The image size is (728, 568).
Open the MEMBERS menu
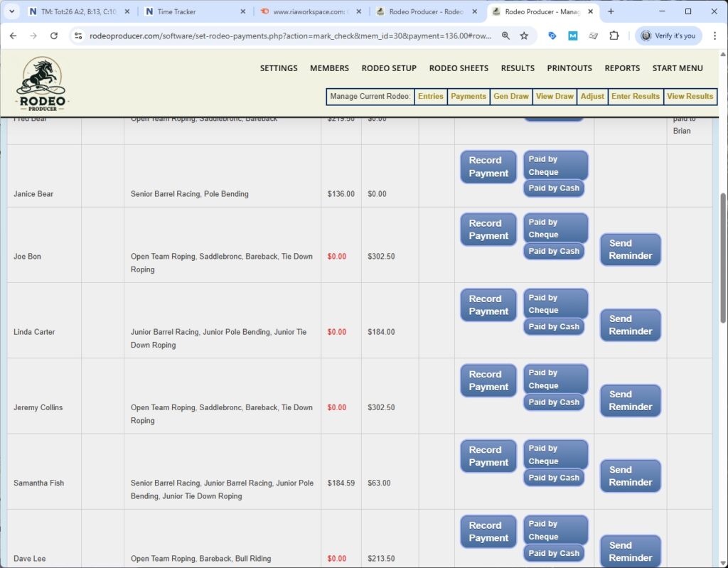point(329,68)
